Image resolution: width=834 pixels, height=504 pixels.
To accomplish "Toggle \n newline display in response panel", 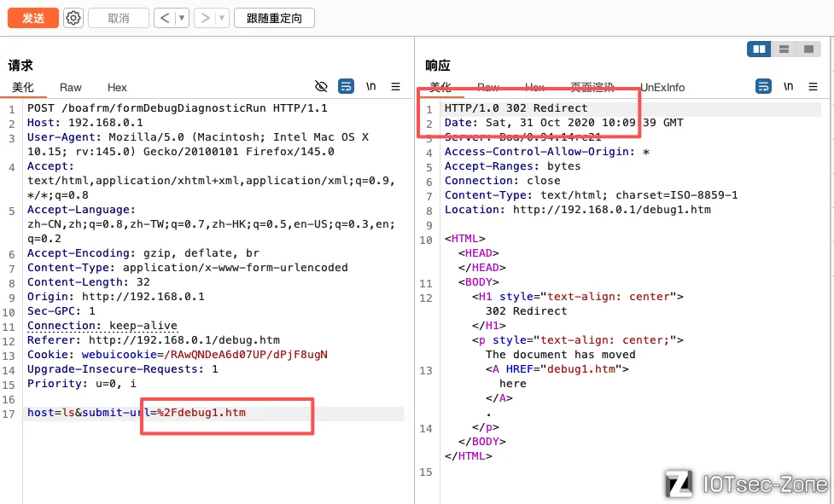I will pos(788,87).
